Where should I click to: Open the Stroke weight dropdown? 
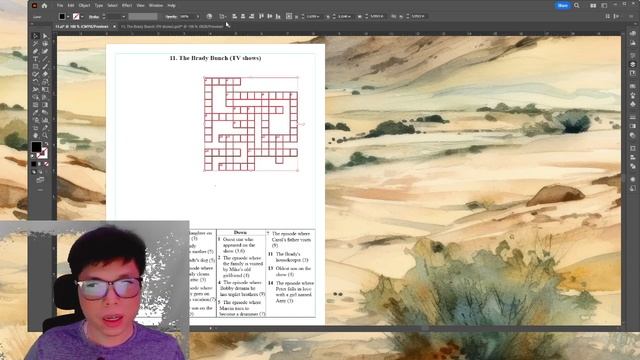point(124,17)
